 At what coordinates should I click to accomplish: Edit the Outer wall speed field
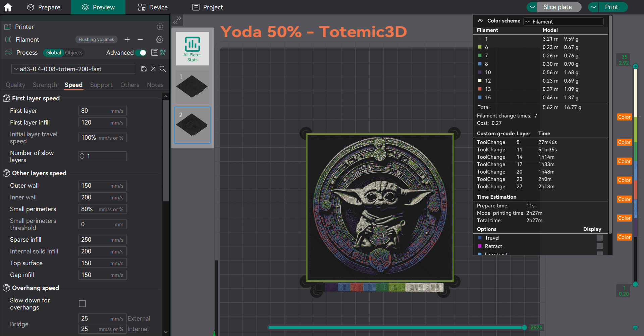click(x=103, y=186)
